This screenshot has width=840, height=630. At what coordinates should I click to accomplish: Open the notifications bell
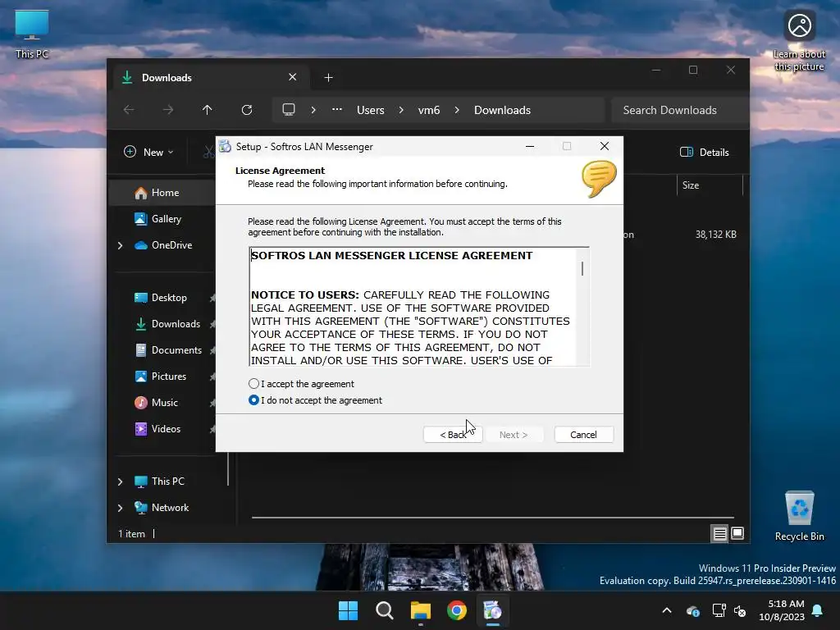point(818,610)
